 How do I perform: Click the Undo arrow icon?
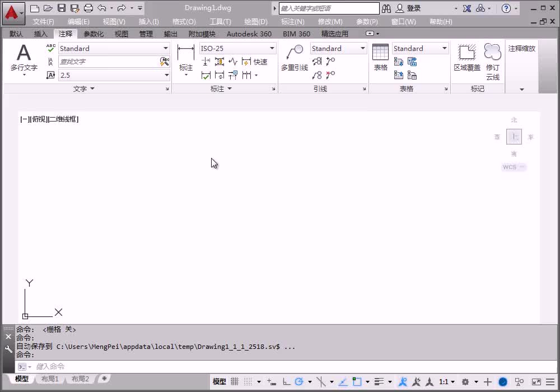[x=102, y=8]
